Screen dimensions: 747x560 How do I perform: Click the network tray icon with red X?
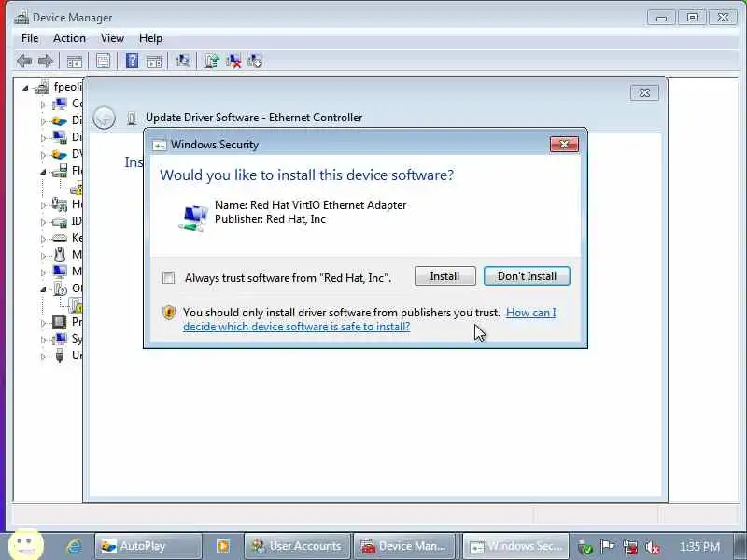pyautogui.click(x=629, y=547)
